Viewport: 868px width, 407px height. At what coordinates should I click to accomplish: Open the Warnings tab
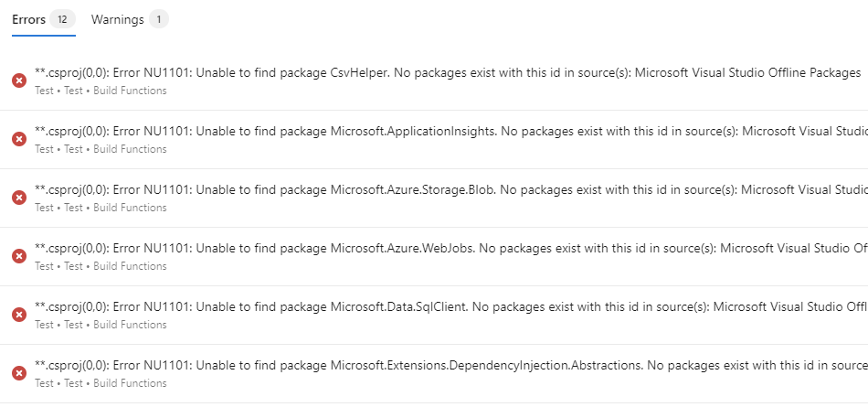tap(117, 19)
